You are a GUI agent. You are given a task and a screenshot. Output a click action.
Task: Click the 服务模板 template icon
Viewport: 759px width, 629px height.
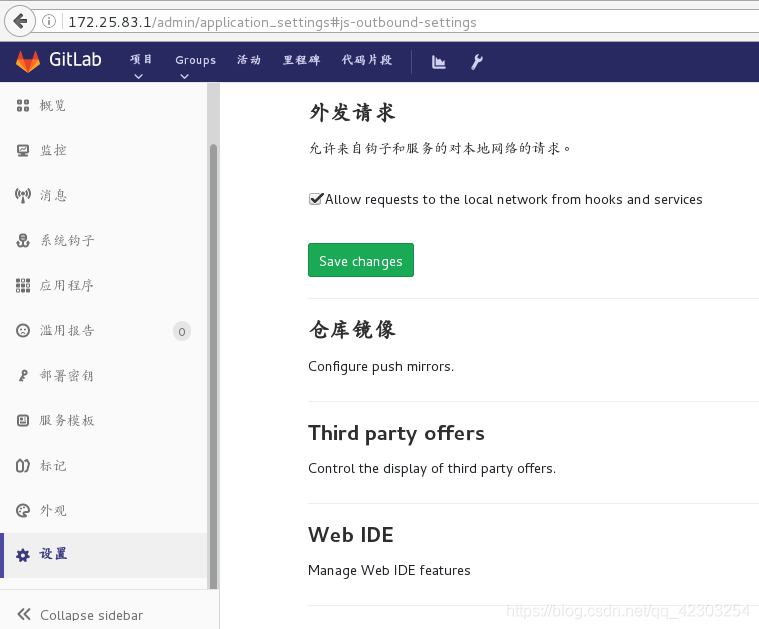[x=23, y=420]
